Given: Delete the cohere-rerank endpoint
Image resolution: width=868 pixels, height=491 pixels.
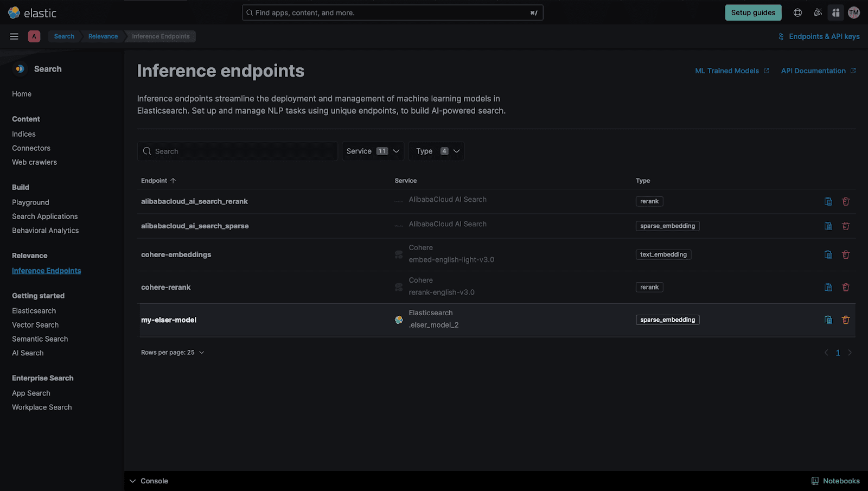Looking at the screenshot, I should [x=846, y=287].
